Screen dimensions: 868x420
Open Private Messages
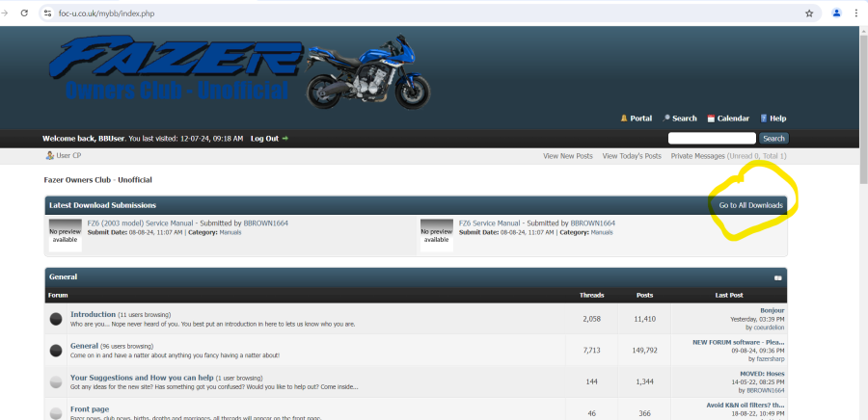point(697,156)
